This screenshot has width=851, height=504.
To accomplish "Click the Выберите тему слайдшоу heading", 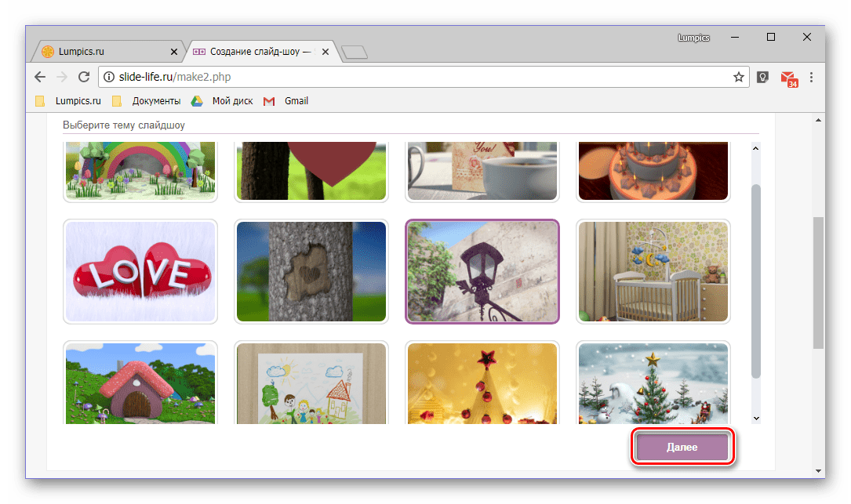I will click(124, 125).
